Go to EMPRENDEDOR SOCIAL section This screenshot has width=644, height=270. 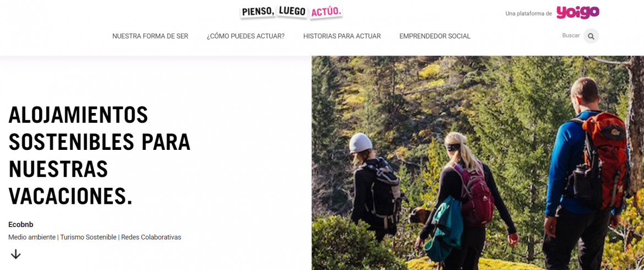435,36
